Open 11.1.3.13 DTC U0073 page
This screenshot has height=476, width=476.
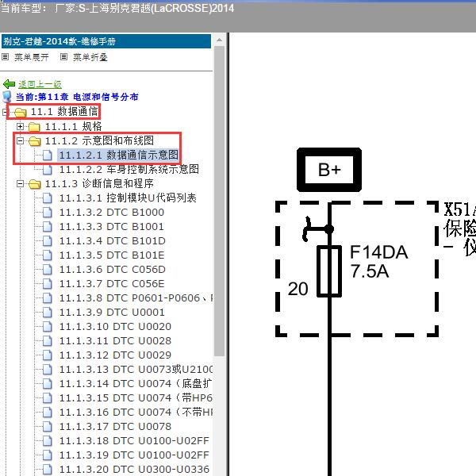[136, 369]
